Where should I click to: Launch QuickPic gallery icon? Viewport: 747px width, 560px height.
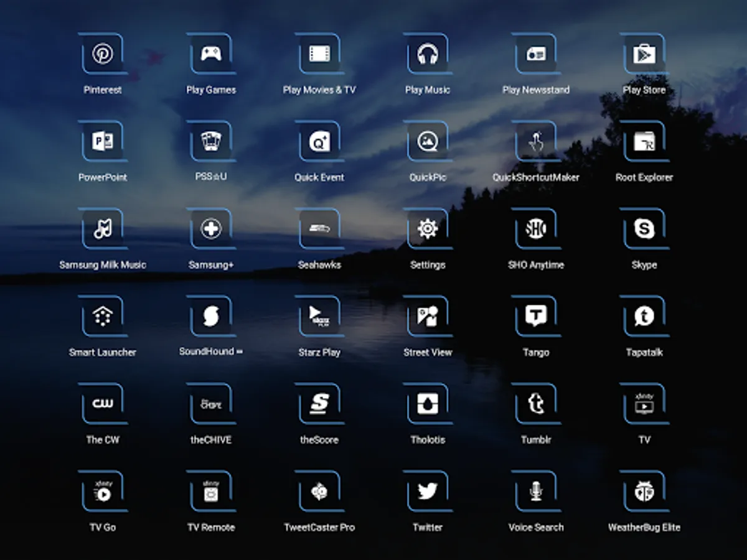pyautogui.click(x=428, y=142)
